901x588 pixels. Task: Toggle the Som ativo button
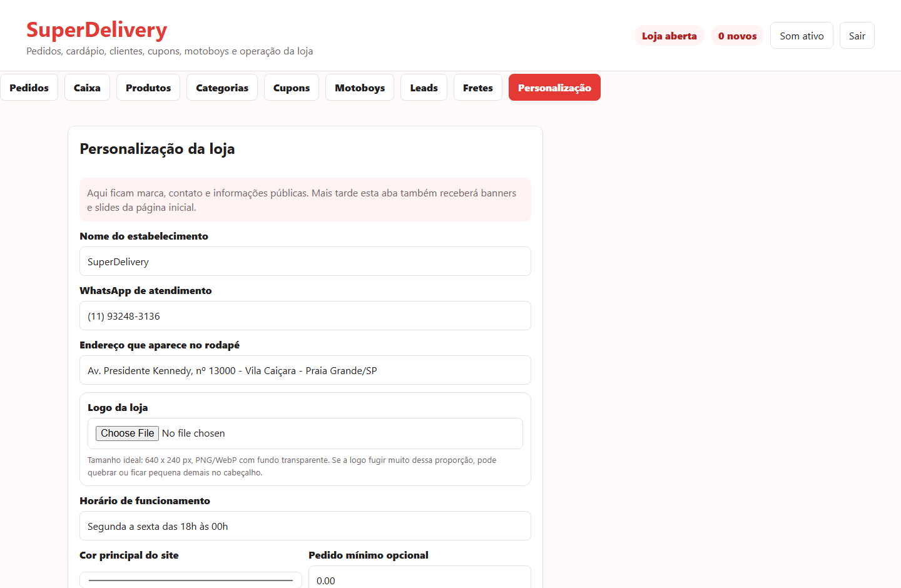click(802, 36)
